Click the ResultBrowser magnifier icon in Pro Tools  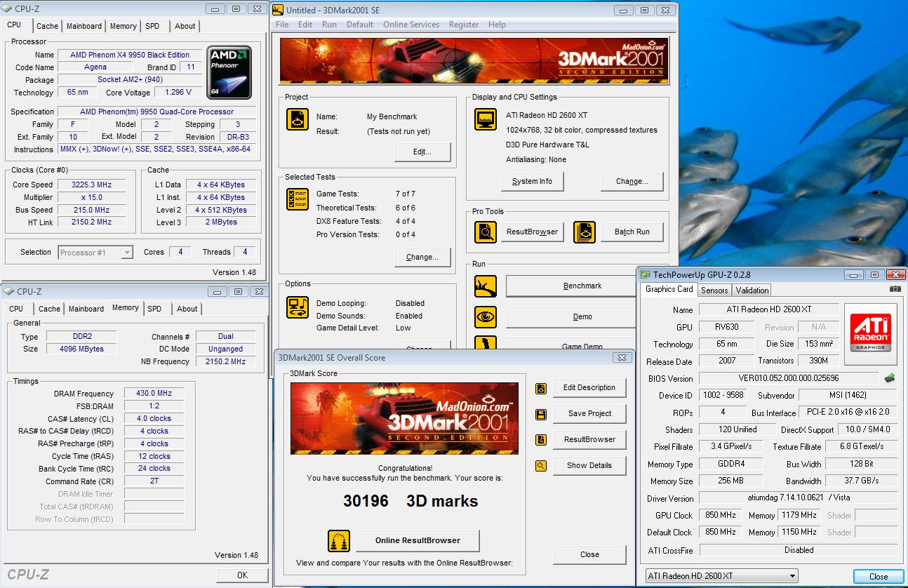486,232
